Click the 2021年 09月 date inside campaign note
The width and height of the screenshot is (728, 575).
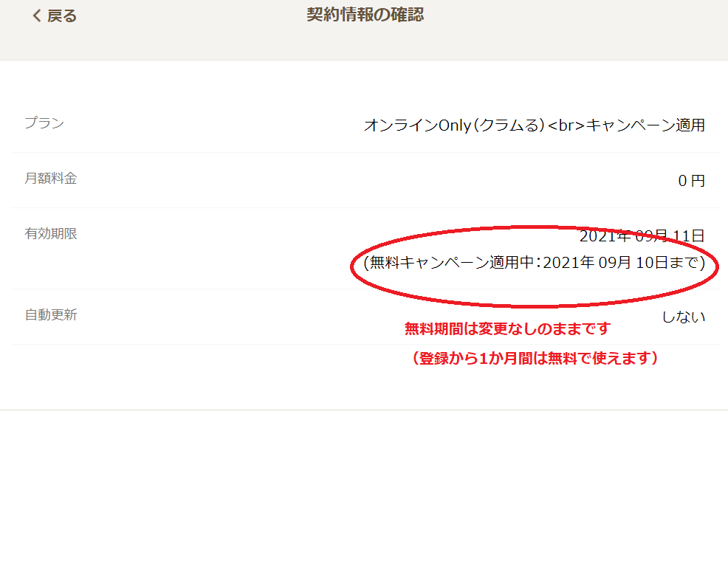pos(587,263)
